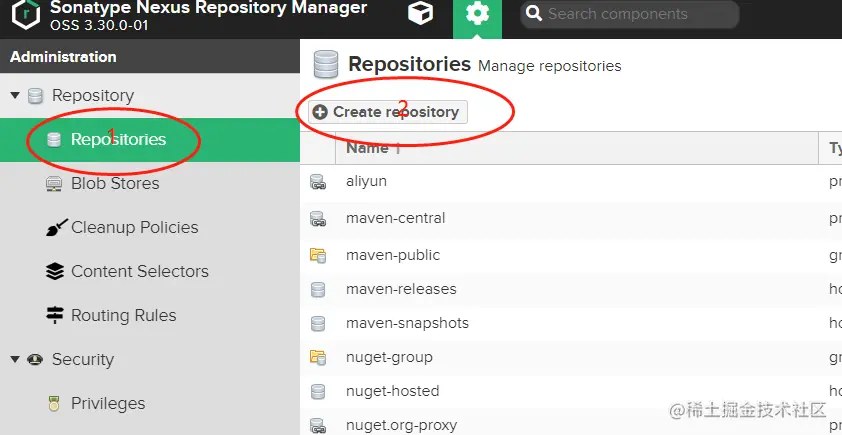Open the nuget.org-proxy repository row
The image size is (842, 435).
pyautogui.click(x=571, y=423)
